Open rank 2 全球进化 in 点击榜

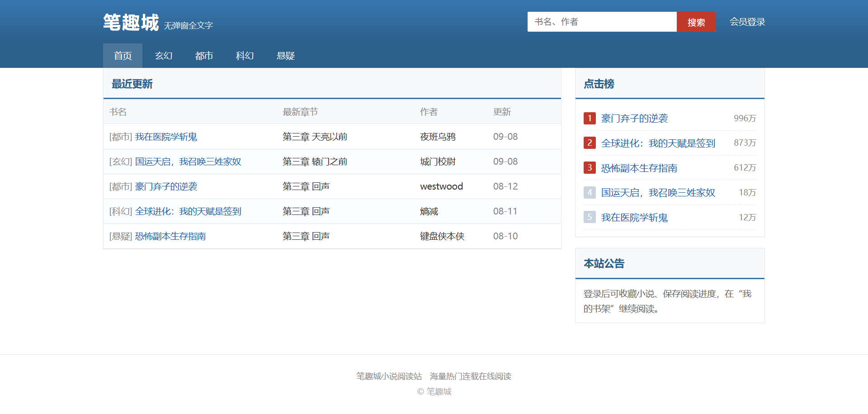tap(658, 143)
